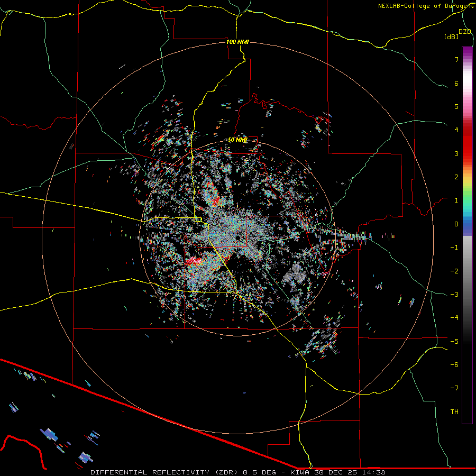Click the "-7" color scale label

[x=454, y=388]
